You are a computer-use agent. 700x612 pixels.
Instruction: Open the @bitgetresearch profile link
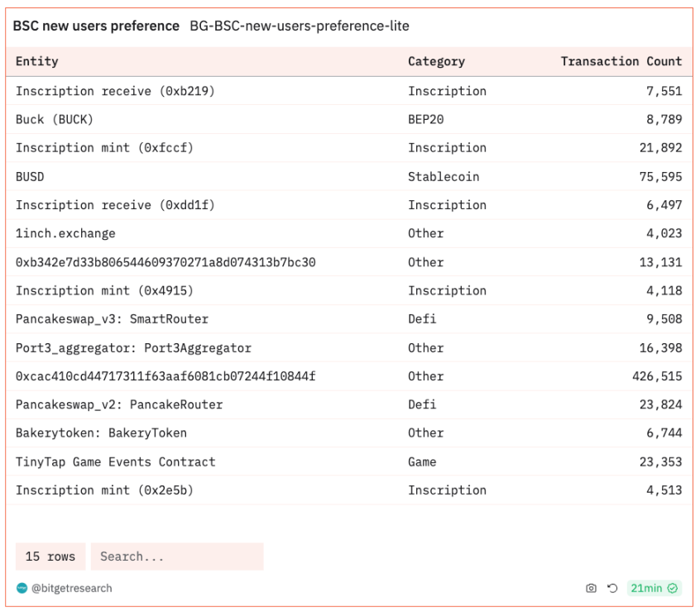[71, 588]
